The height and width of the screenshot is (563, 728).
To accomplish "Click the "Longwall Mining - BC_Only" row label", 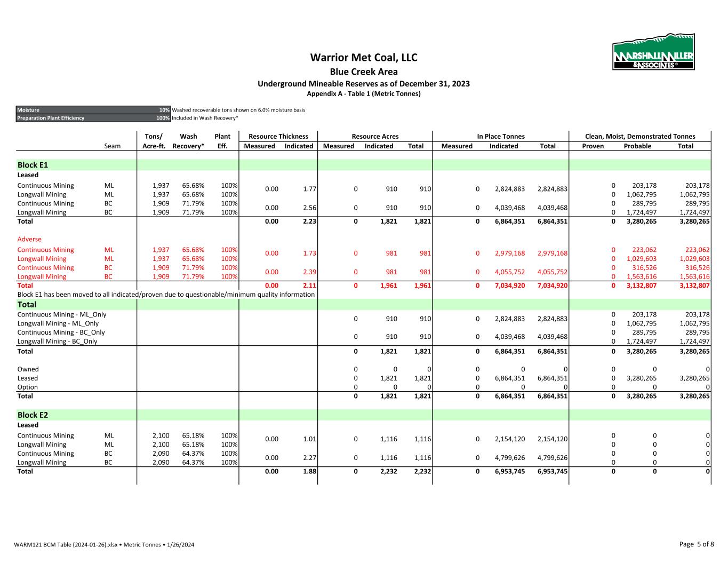I will [57, 341].
